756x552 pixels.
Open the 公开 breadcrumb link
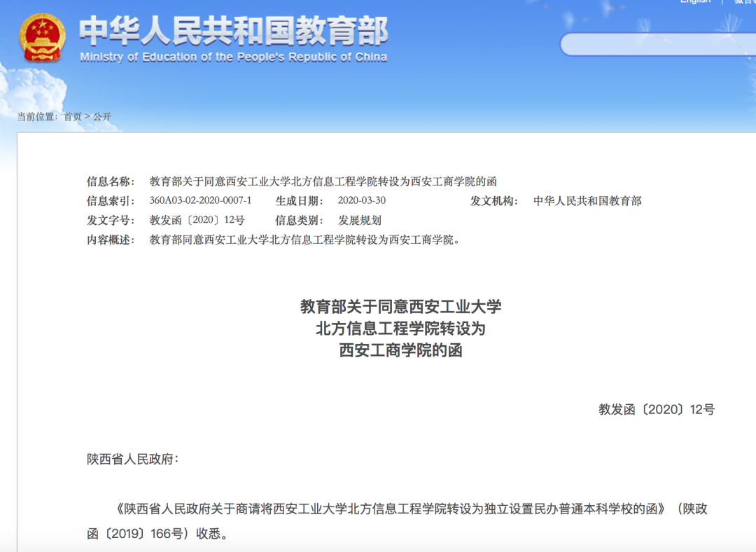point(101,117)
